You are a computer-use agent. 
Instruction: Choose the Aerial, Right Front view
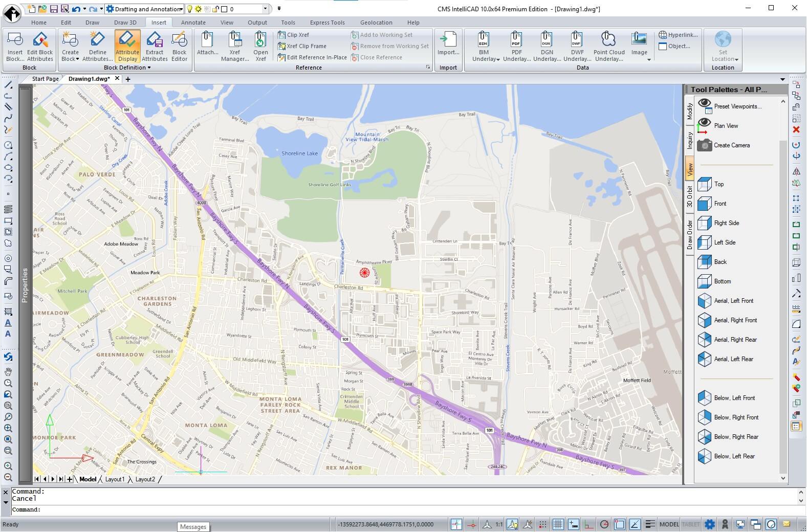[735, 320]
